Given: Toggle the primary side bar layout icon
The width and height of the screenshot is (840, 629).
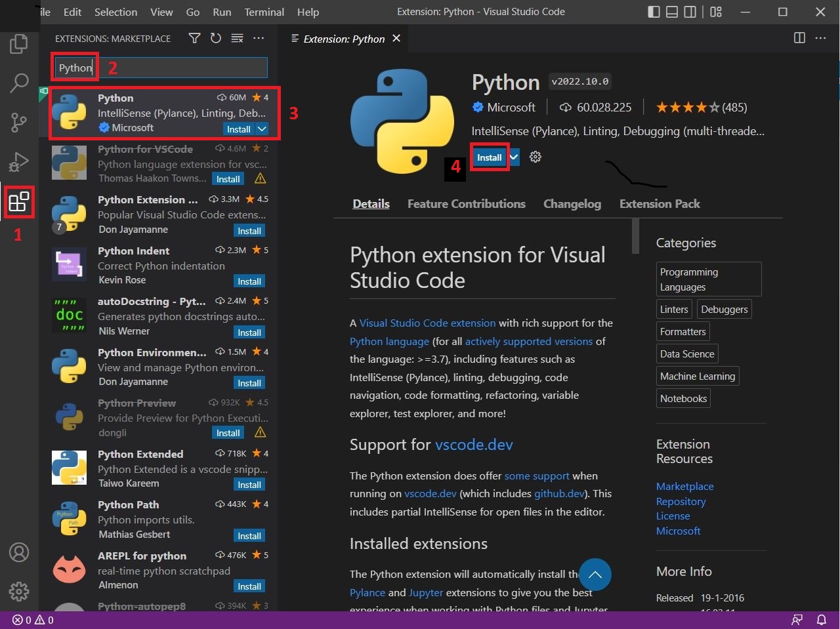Looking at the screenshot, I should tap(654, 12).
